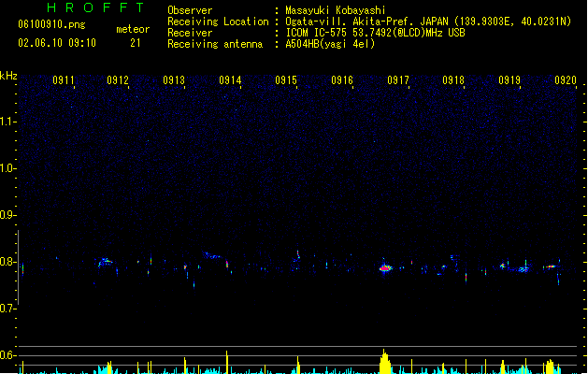Viewport: 588px width, 374px height.
Task: Click the 1.1 kHz axis label
Action: pyautogui.click(x=8, y=122)
